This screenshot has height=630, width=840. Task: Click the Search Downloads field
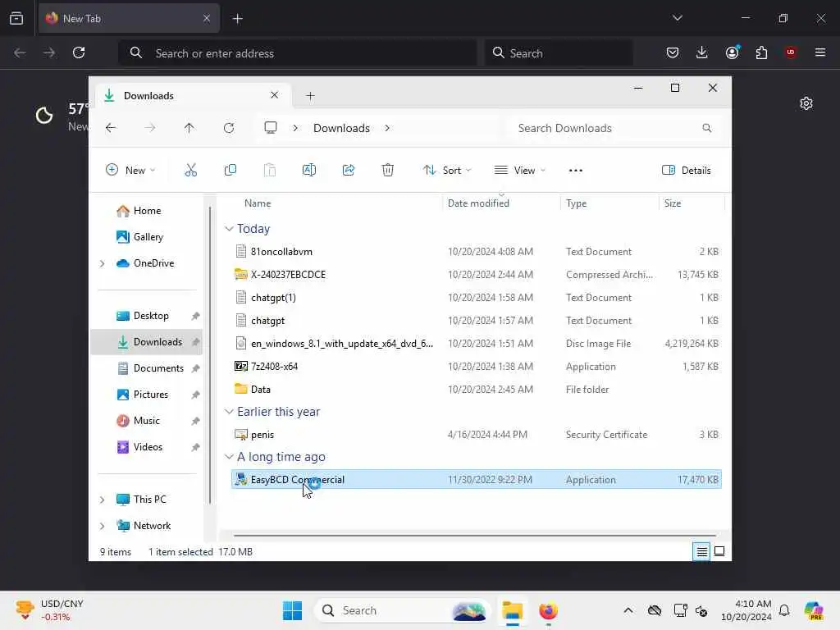614,128
